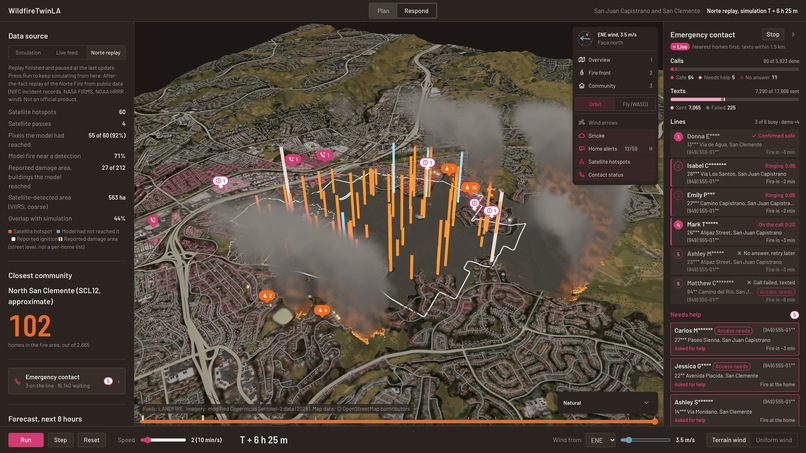
Task: Click Access needs tag on Jessica G
Action: click(x=731, y=367)
